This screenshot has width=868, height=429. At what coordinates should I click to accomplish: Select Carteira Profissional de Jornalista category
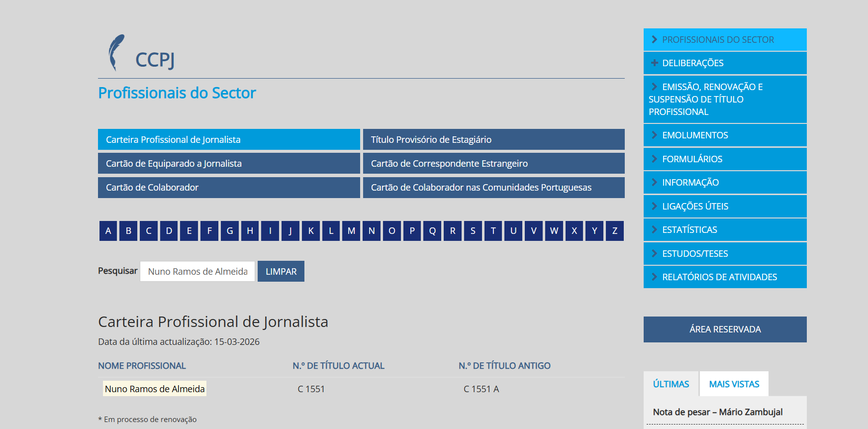(x=228, y=140)
